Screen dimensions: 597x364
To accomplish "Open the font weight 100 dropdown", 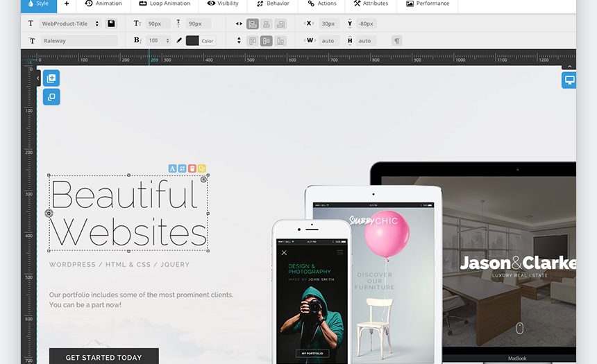I will [x=158, y=41].
